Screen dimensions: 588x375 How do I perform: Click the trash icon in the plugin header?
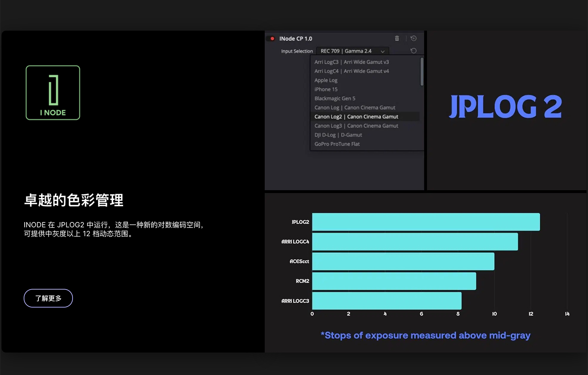pos(397,38)
